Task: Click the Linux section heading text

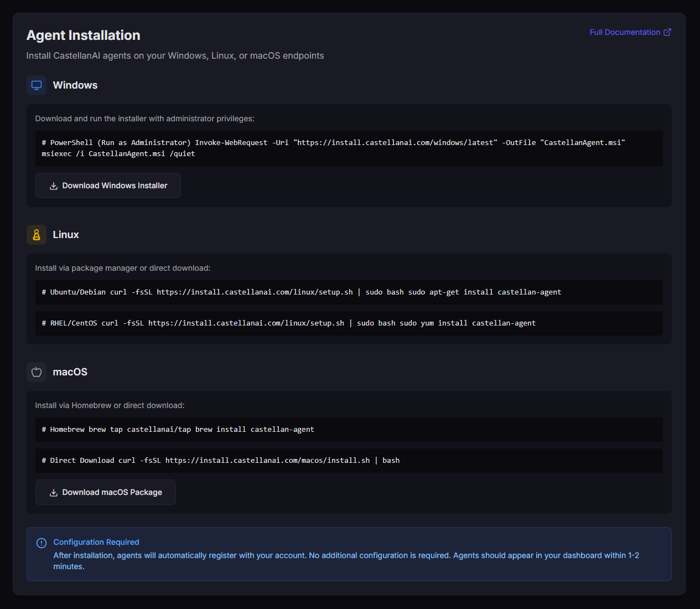Action: click(66, 235)
